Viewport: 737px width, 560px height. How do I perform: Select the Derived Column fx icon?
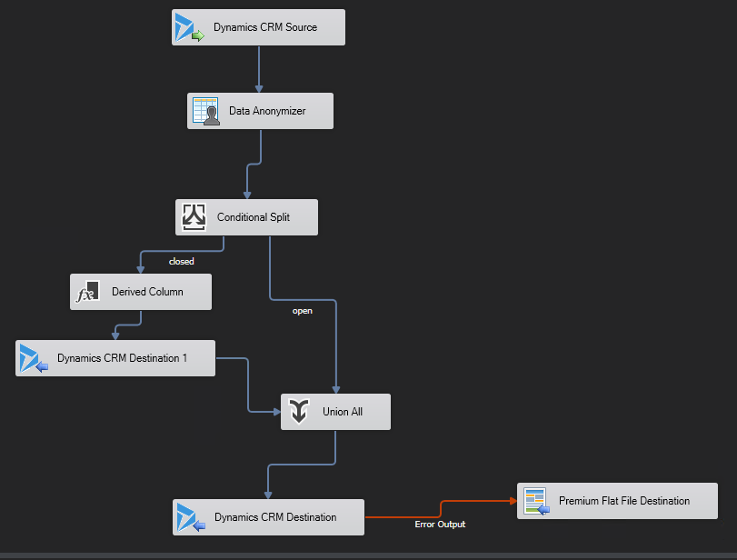pos(88,292)
